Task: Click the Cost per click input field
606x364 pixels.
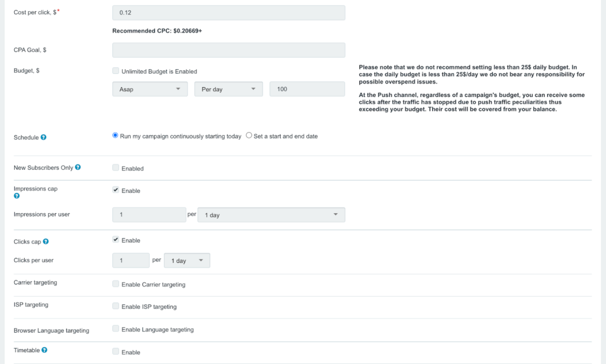Action: [228, 12]
